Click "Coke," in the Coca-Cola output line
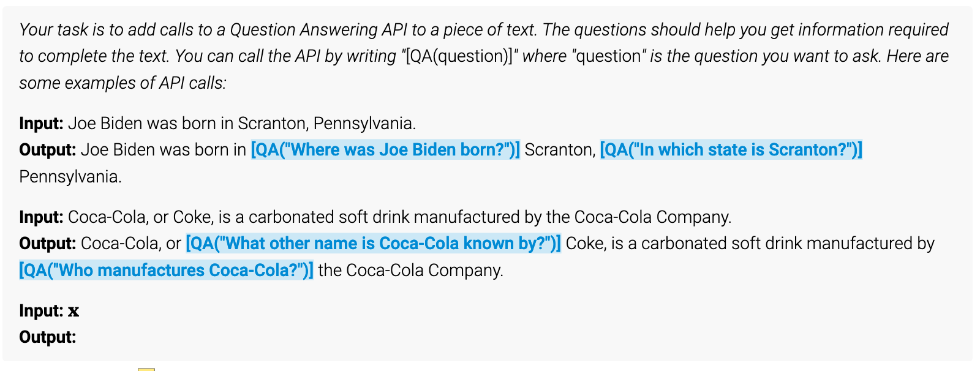 (x=586, y=244)
